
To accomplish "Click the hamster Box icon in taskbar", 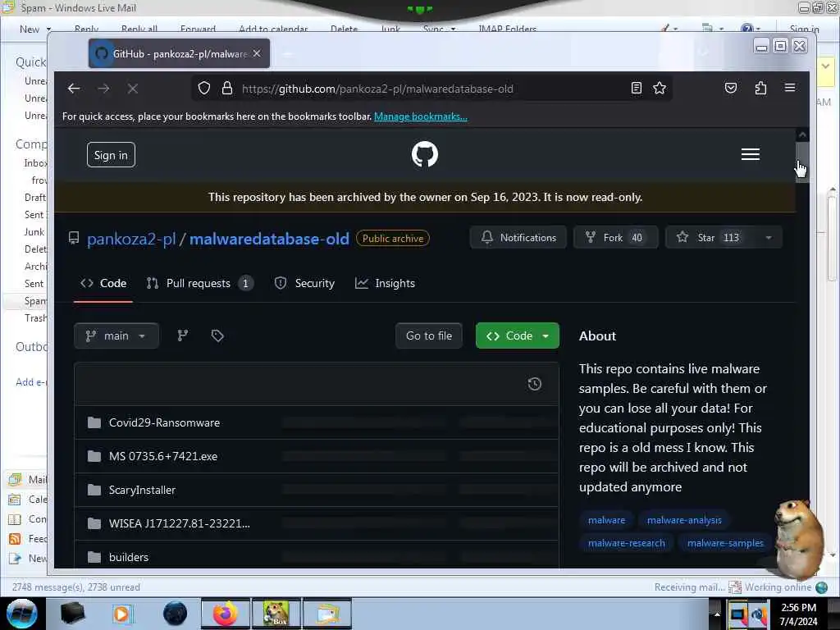I will [276, 614].
